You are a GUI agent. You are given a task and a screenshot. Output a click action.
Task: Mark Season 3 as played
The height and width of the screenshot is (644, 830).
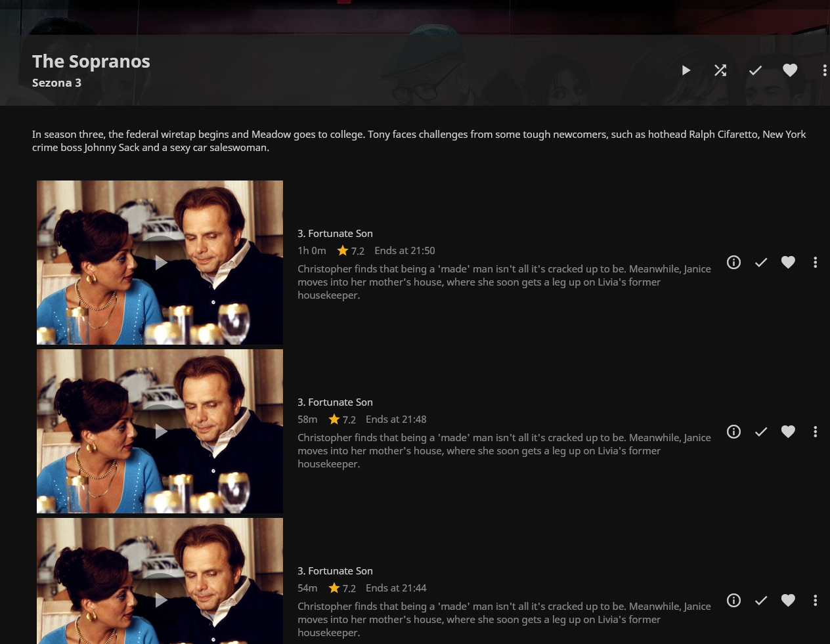click(x=755, y=70)
